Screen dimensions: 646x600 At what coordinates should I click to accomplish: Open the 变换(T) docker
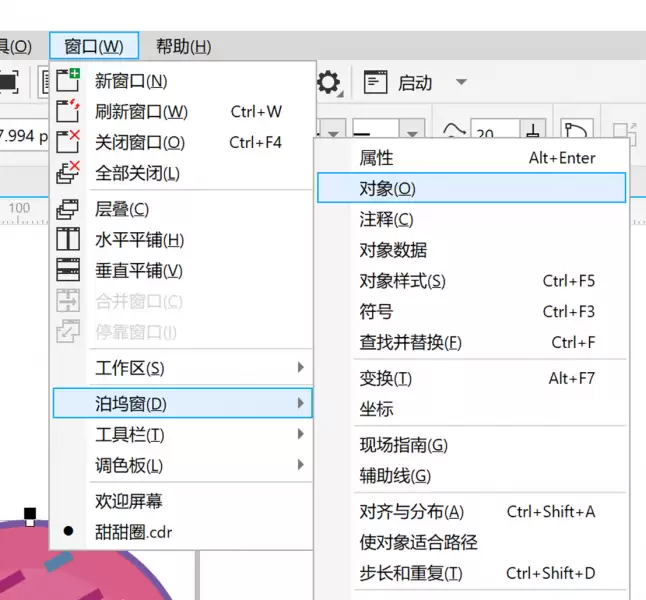click(x=472, y=378)
